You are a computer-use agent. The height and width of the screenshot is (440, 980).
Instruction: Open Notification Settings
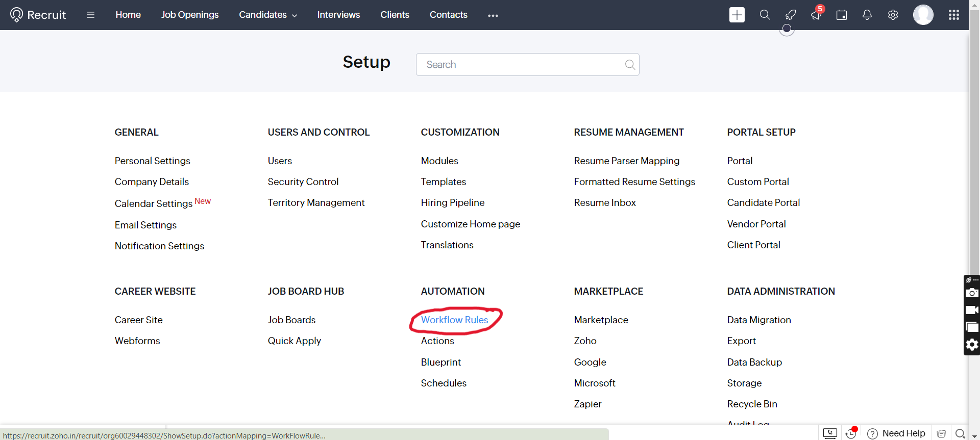click(159, 246)
